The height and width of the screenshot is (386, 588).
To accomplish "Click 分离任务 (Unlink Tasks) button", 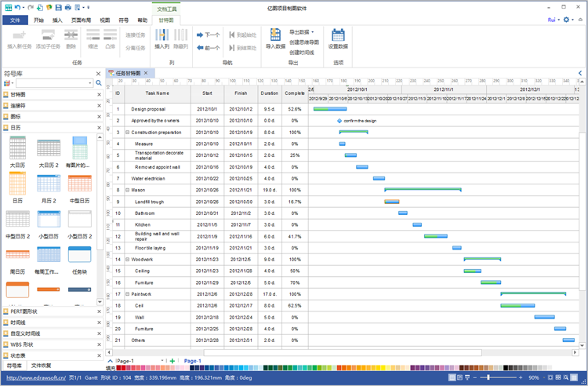I will click(135, 48).
